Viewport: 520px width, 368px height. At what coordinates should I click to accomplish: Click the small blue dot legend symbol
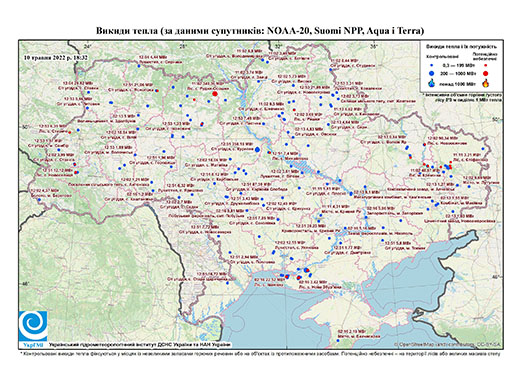tap(432, 65)
